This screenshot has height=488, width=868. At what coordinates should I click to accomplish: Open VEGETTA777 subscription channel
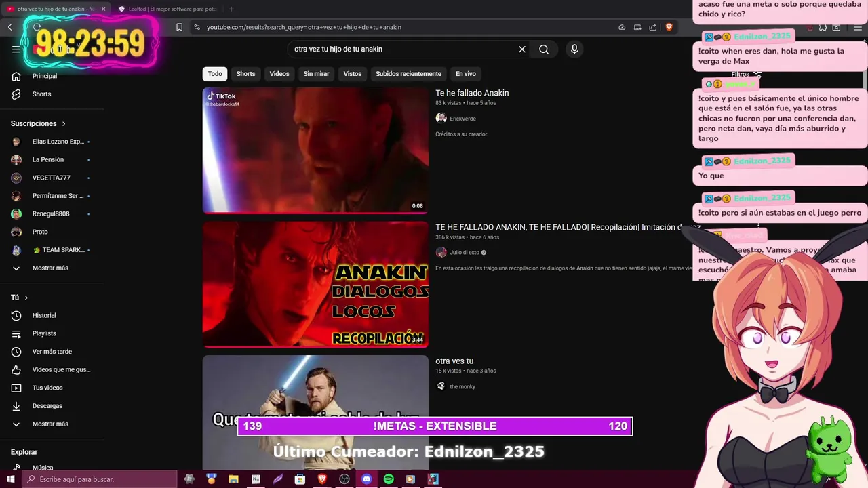(53, 178)
